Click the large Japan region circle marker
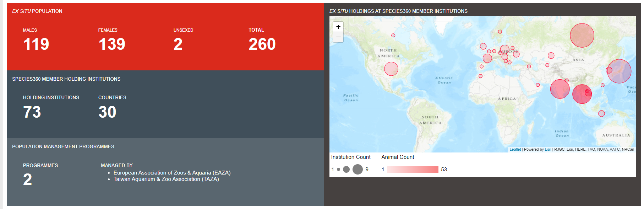Viewport: 644px width, 209px height. pyautogui.click(x=619, y=71)
